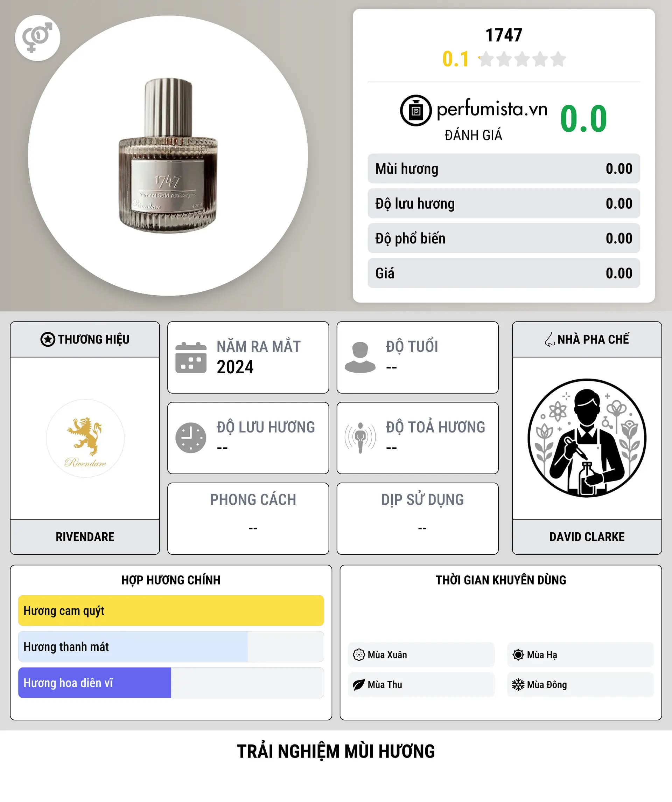This screenshot has width=672, height=802.
Task: Click the Mùi hương rating row
Action: [504, 168]
